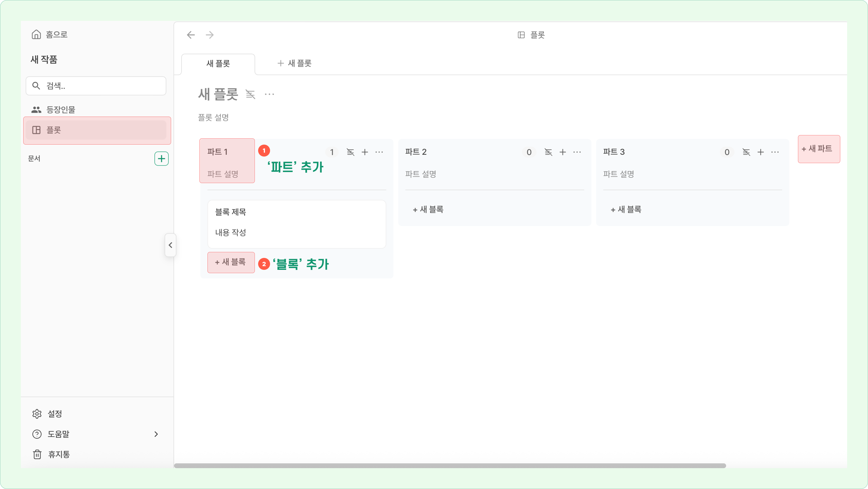Open 등장인물 in the sidebar
868x489 pixels.
(96, 109)
